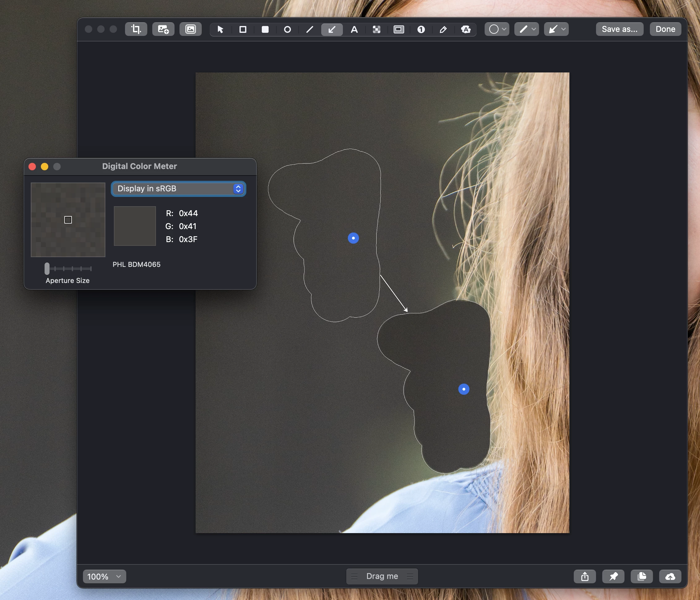This screenshot has width=700, height=600.
Task: Click the add image icon
Action: pyautogui.click(x=163, y=29)
